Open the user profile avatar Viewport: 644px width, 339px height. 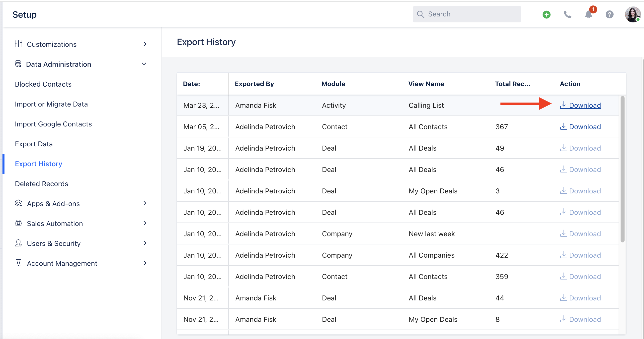(x=633, y=14)
